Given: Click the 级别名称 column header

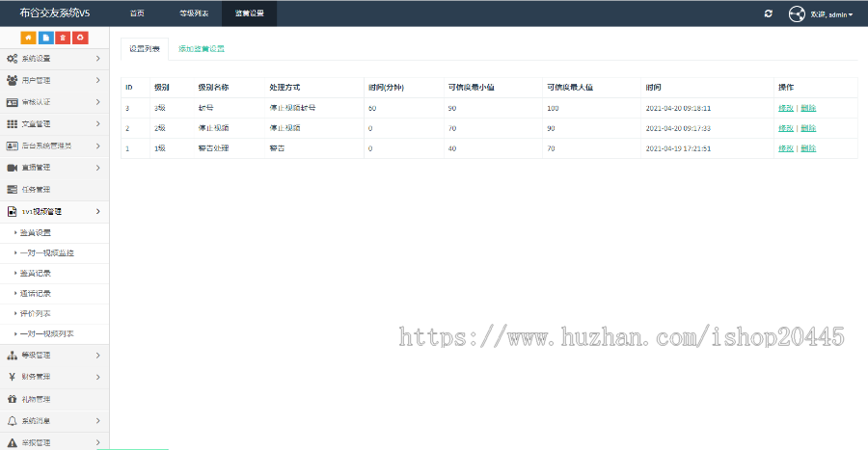Looking at the screenshot, I should point(214,88).
